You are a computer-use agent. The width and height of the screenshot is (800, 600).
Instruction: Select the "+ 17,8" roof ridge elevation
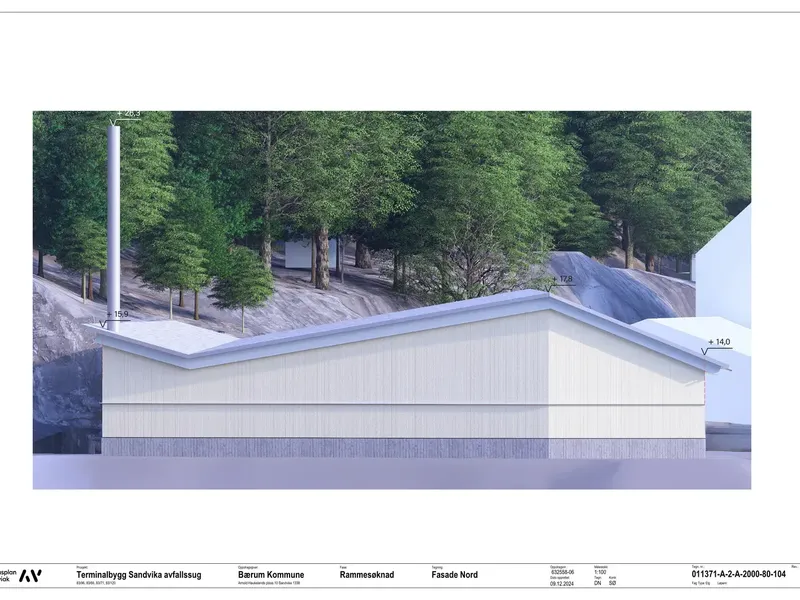tap(562, 279)
